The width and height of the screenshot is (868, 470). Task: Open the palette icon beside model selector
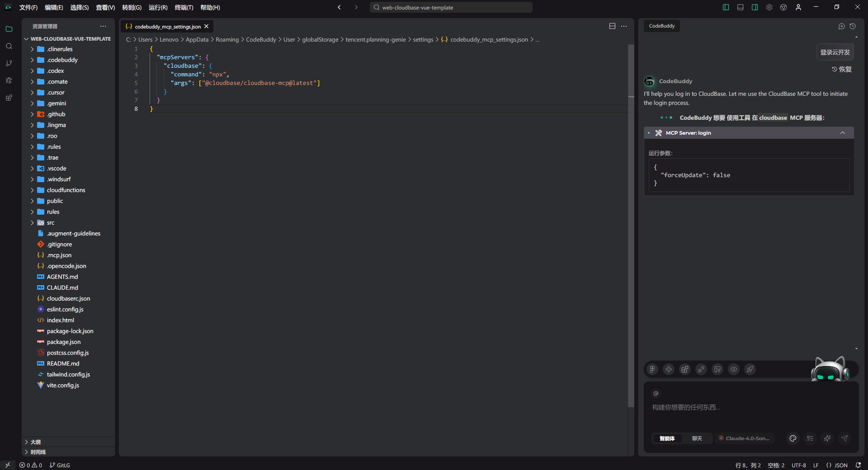pyautogui.click(x=793, y=438)
